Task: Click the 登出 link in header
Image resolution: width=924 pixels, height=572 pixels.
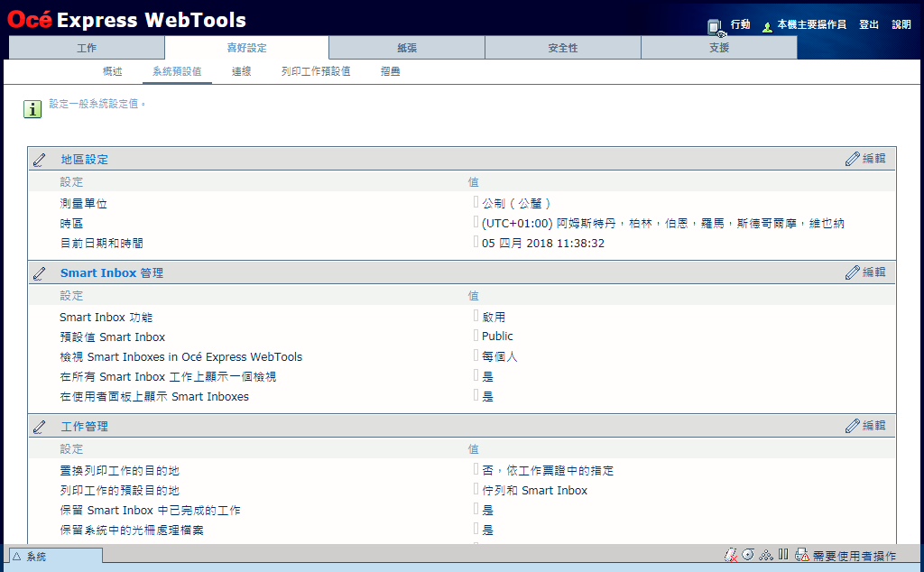Action: click(869, 25)
